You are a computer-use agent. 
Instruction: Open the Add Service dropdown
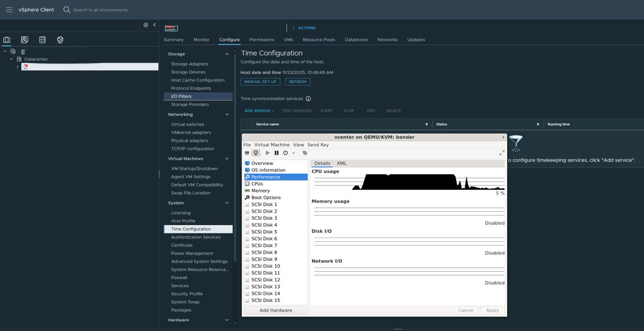point(259,111)
